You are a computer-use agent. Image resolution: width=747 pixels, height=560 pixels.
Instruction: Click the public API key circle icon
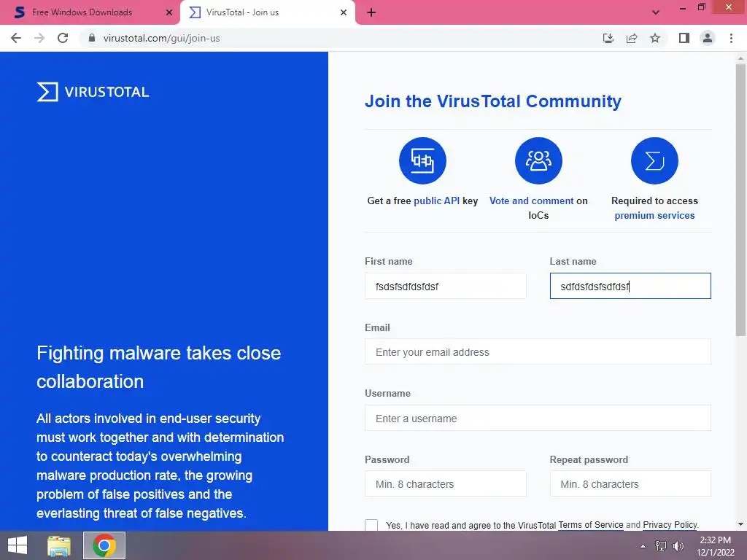pos(422,160)
